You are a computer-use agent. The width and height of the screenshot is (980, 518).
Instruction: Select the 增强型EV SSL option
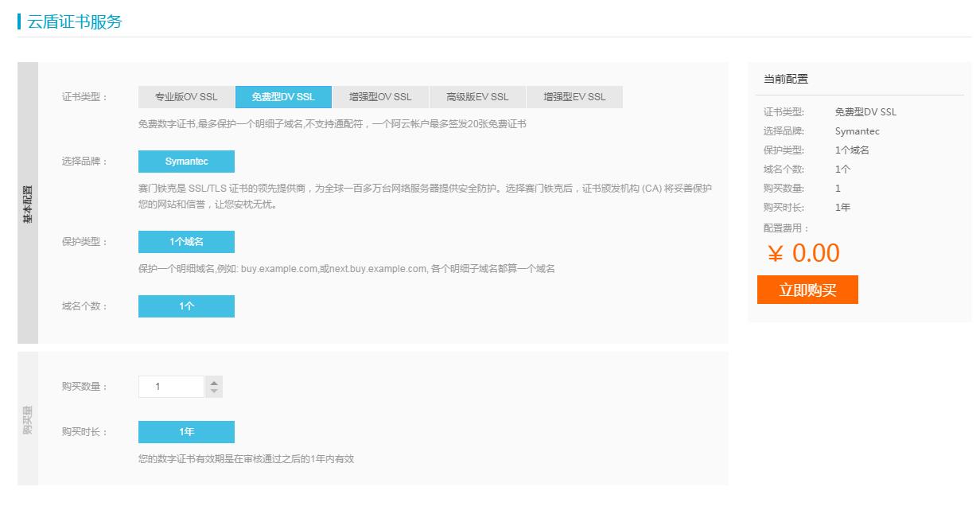click(x=574, y=96)
